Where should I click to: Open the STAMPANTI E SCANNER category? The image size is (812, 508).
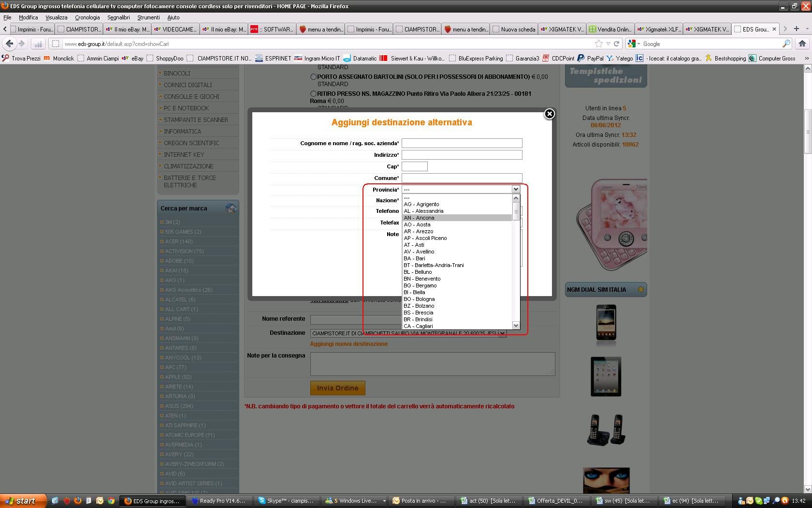tap(196, 120)
